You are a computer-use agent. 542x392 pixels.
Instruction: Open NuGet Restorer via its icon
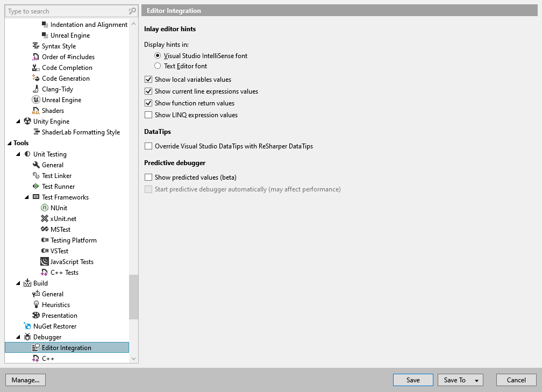point(27,326)
